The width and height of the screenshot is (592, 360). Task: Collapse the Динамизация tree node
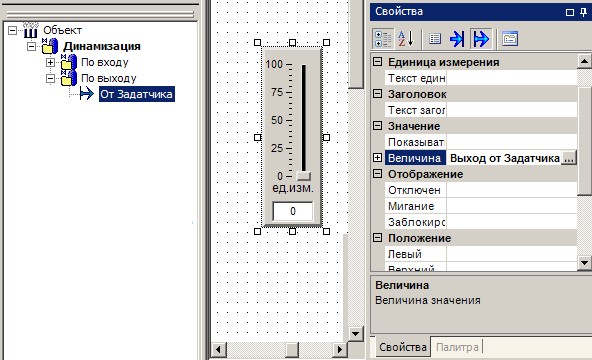tap(31, 46)
